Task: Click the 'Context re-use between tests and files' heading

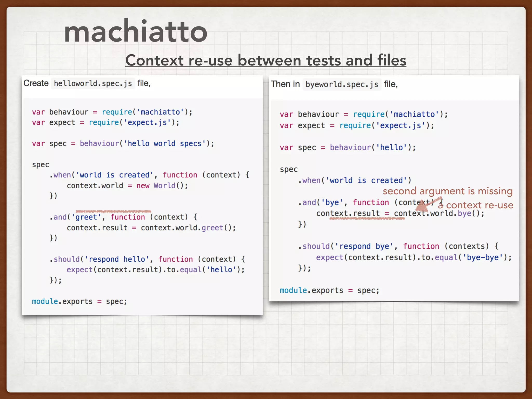Action: coord(266,60)
